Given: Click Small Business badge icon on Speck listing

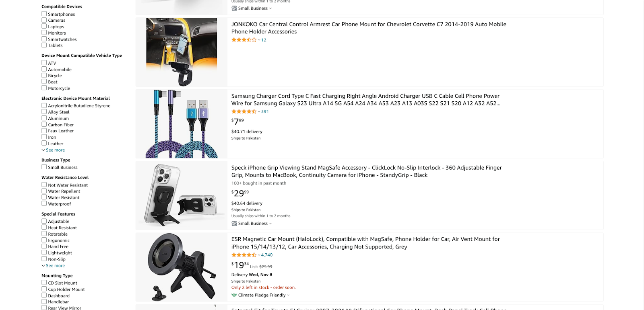Looking at the screenshot, I should coord(234,224).
